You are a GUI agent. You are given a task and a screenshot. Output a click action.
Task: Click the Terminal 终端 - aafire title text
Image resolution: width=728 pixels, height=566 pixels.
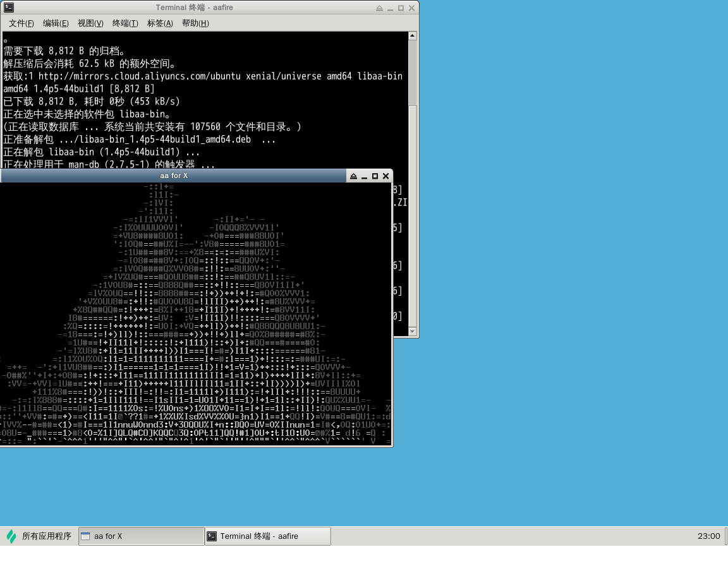pyautogui.click(x=194, y=8)
